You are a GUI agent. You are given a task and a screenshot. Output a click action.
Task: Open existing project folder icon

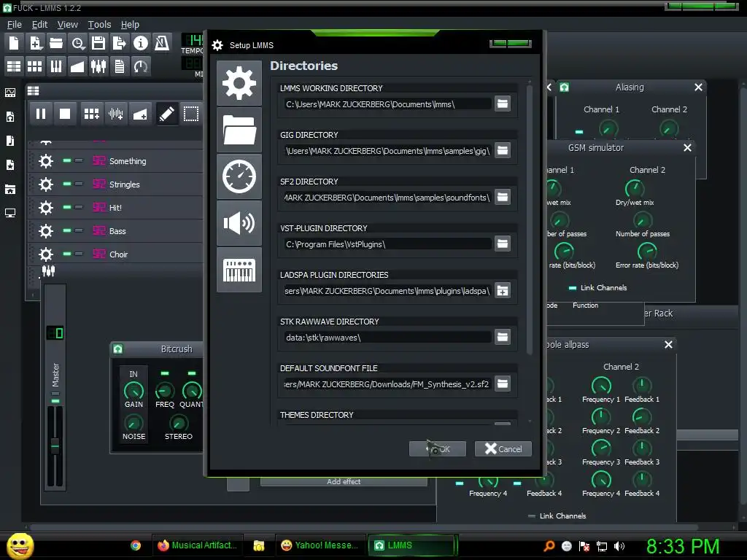56,43
